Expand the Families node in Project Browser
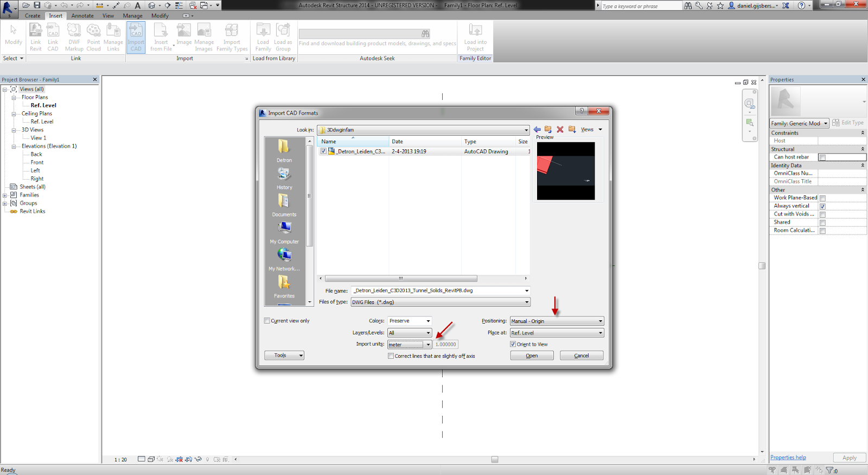The image size is (868, 475). pyautogui.click(x=5, y=195)
